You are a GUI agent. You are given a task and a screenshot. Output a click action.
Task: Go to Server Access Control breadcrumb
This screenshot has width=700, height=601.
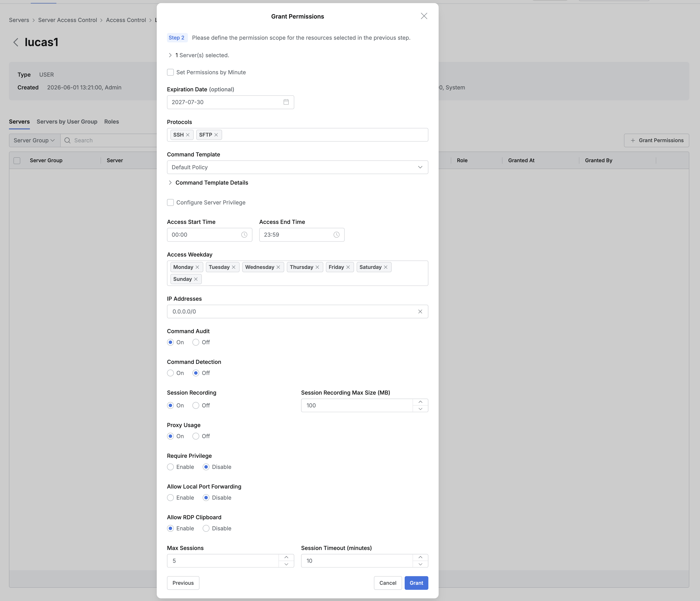[x=67, y=20]
